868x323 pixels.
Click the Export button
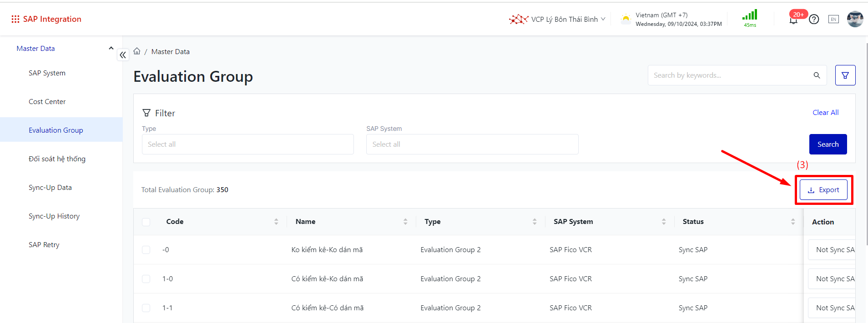click(x=823, y=190)
